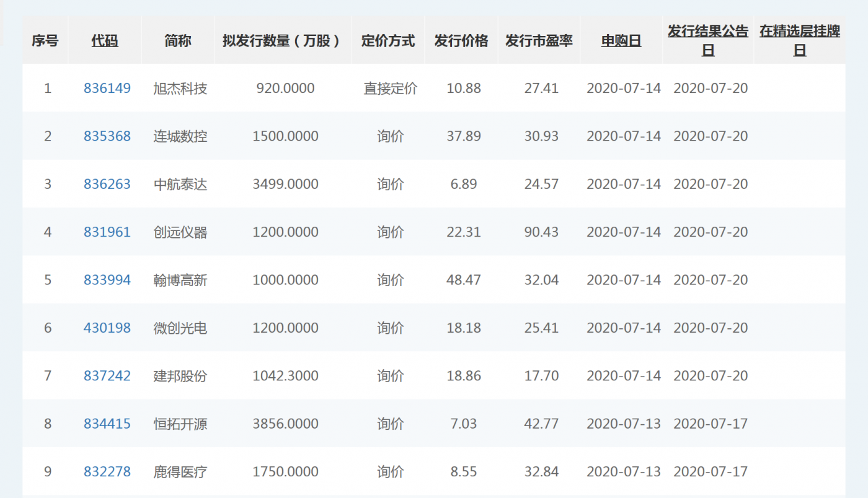Click P/E ratio 32.84
868x498 pixels.
[x=541, y=472]
